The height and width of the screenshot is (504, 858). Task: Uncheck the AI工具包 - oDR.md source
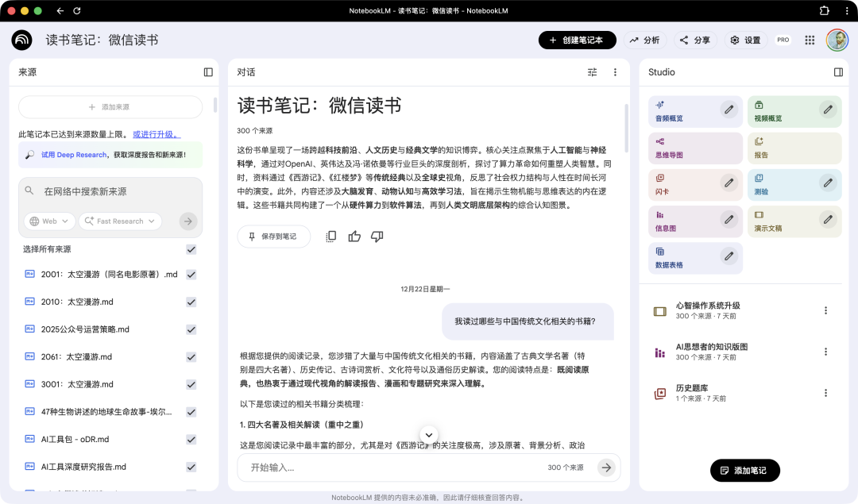click(x=191, y=440)
